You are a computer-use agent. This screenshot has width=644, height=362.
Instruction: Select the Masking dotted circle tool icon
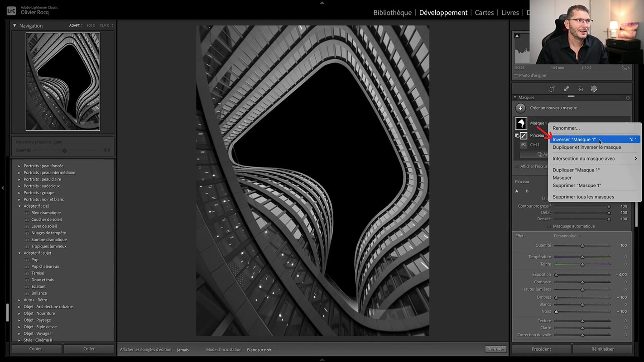594,89
